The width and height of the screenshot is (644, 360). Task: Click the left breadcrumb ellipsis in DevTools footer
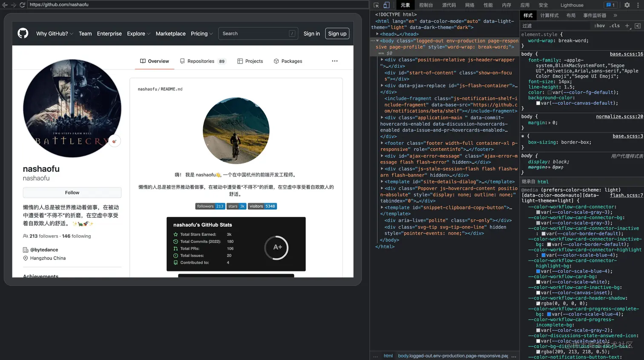(x=375, y=356)
